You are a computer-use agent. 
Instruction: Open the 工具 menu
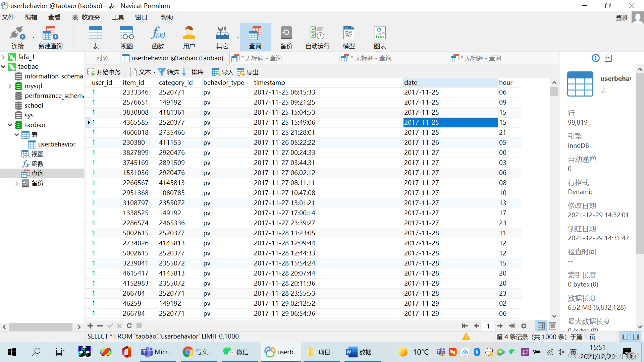[x=118, y=17]
